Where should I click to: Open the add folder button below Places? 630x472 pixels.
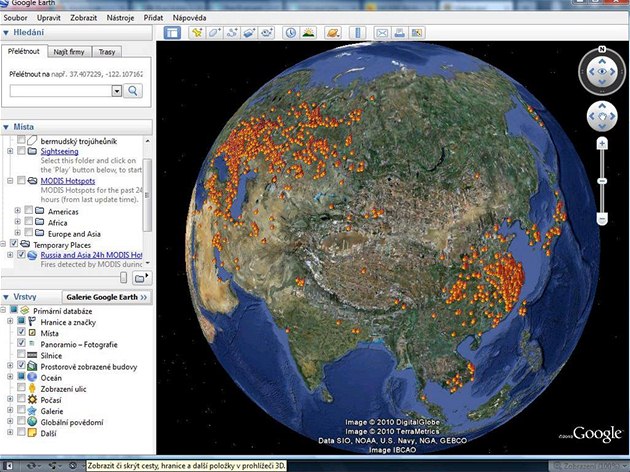click(142, 278)
